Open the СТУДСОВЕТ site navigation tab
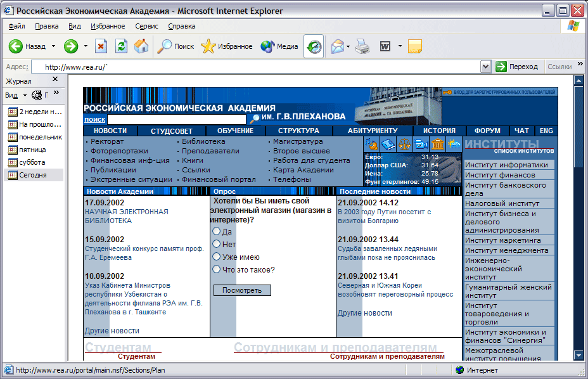 pyautogui.click(x=171, y=131)
